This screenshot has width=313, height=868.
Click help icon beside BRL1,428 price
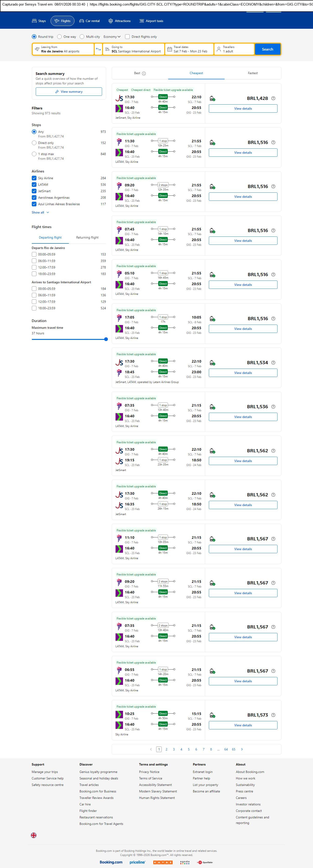click(x=273, y=98)
